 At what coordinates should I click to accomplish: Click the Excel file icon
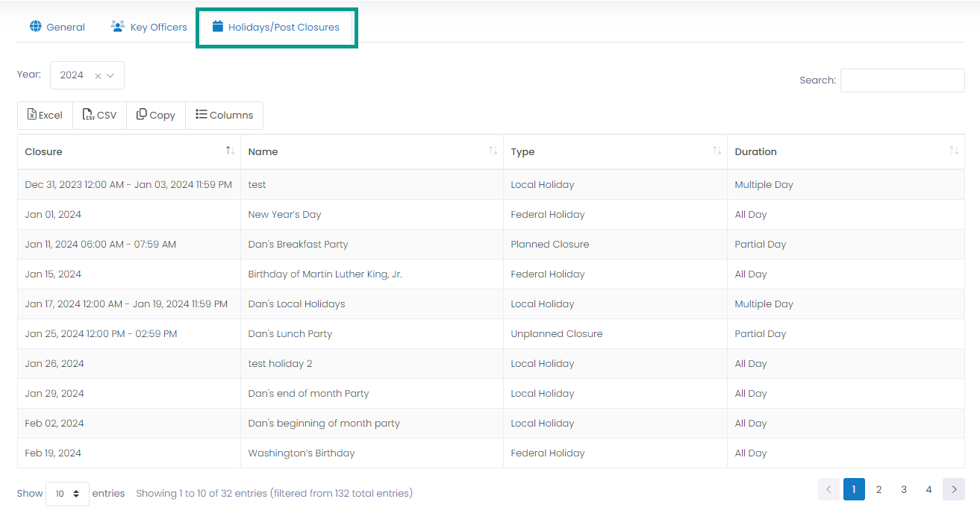pos(32,114)
